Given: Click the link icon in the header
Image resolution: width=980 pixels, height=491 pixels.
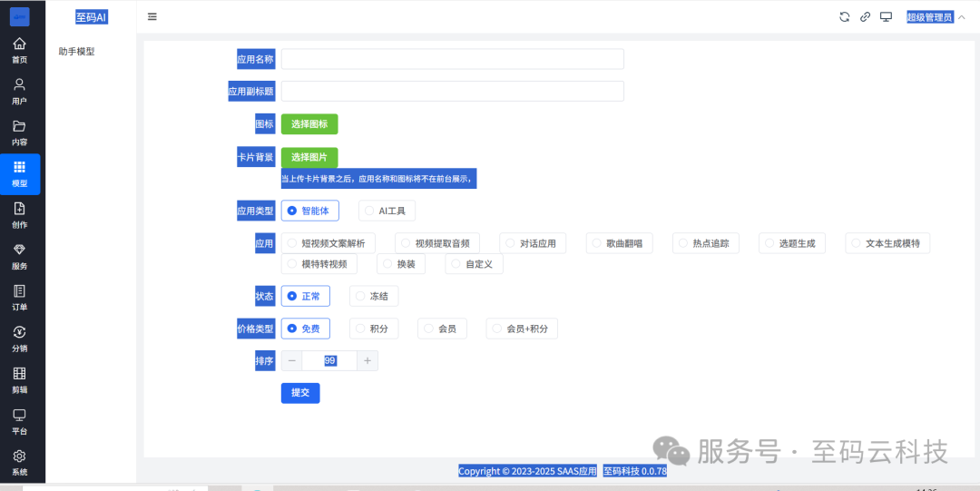Looking at the screenshot, I should [x=865, y=17].
